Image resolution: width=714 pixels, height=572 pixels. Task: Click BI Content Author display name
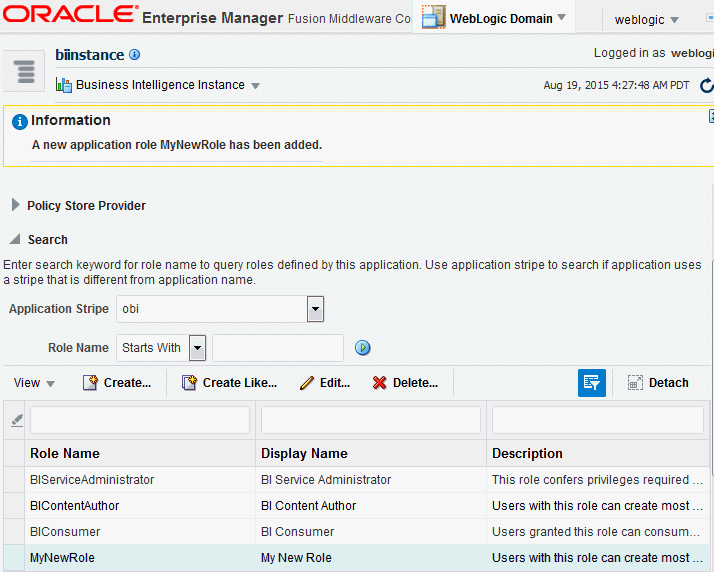308,506
